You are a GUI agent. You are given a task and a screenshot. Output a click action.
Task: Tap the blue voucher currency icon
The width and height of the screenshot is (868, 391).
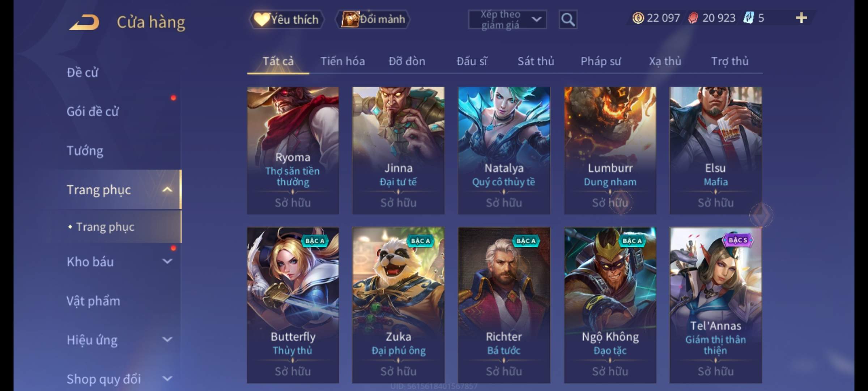coord(748,18)
